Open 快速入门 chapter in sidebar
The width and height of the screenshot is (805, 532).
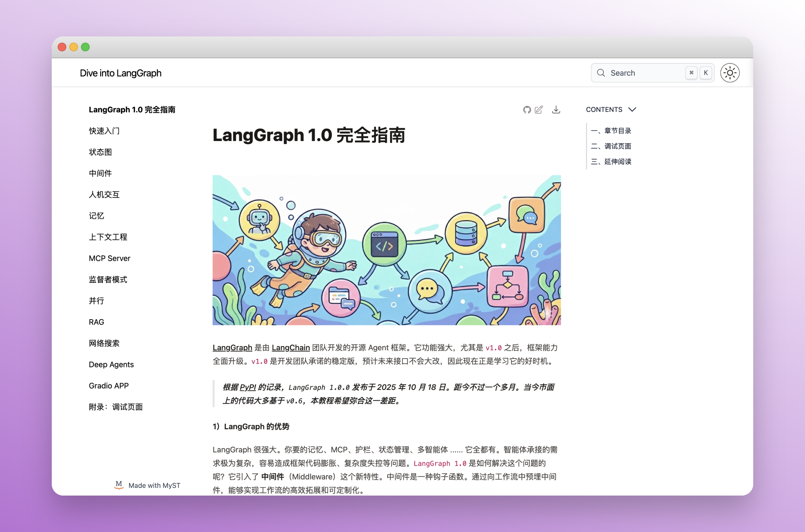click(x=104, y=131)
